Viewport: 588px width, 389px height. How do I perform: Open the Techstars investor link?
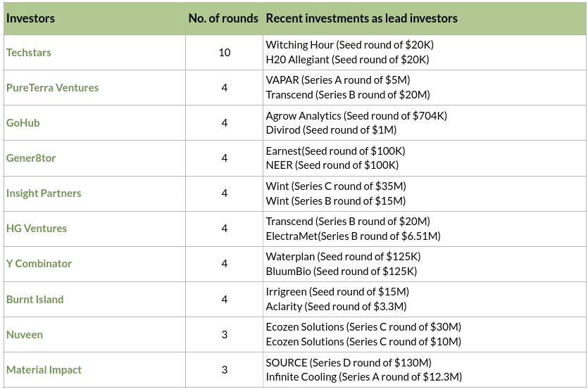29,53
